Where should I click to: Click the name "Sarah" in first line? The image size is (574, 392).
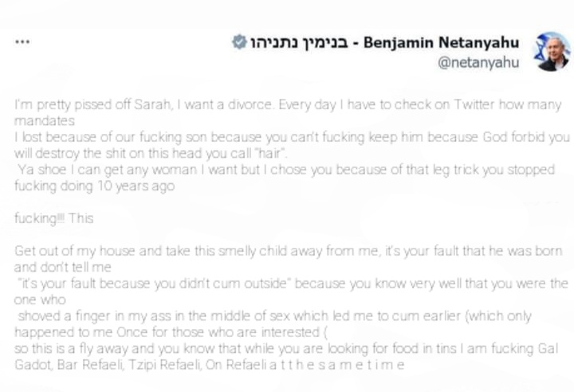click(152, 104)
